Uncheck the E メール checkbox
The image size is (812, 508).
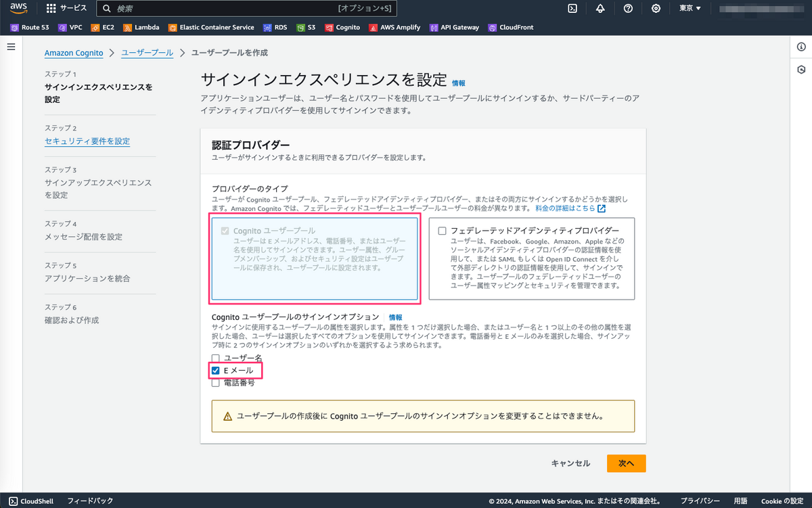tap(216, 371)
